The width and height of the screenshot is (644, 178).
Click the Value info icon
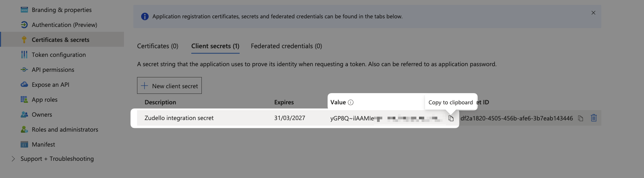pos(350,102)
